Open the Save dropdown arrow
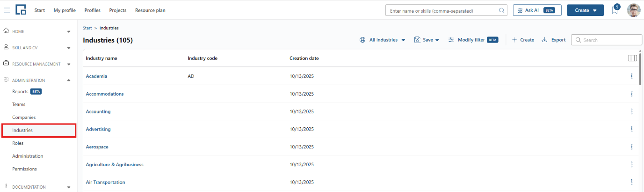This screenshot has width=644, height=192. point(437,40)
